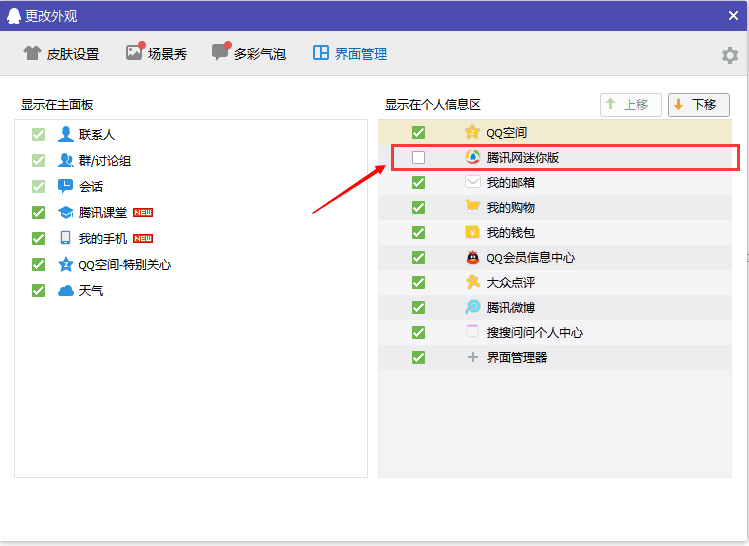
Task: Click the 腾讯课堂 graduation cap icon
Action: pos(65,212)
